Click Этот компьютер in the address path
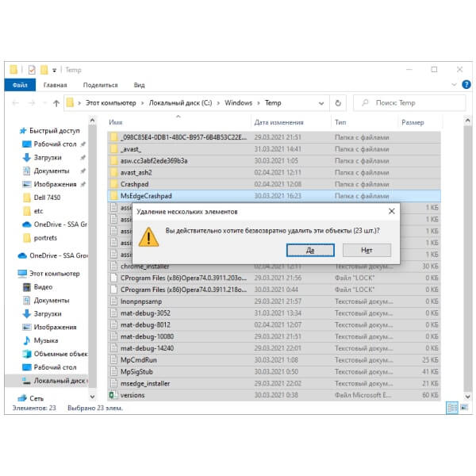 111,103
